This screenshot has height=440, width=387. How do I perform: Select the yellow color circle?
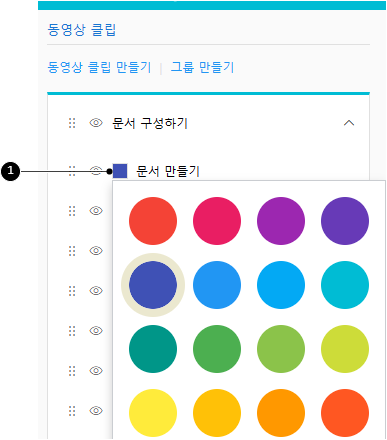tap(153, 413)
